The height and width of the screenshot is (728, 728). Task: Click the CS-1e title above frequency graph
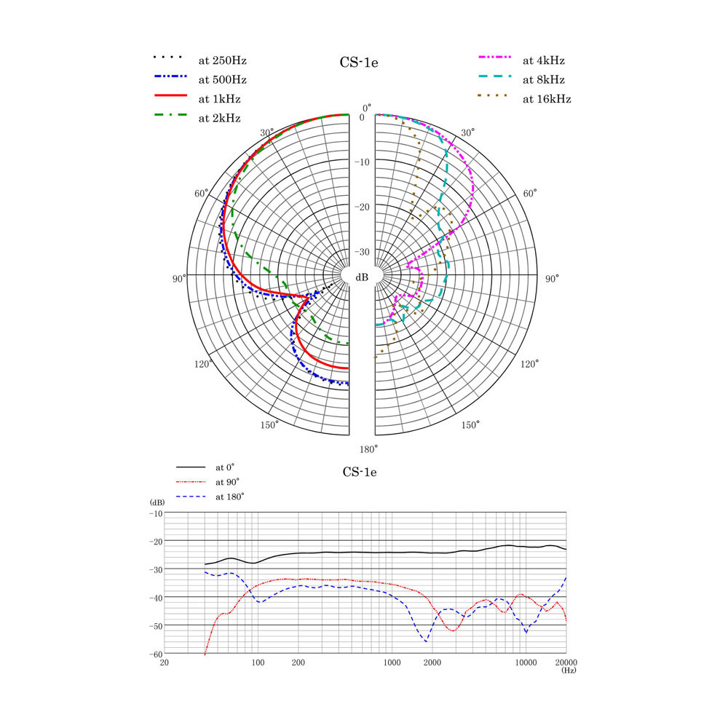click(359, 472)
